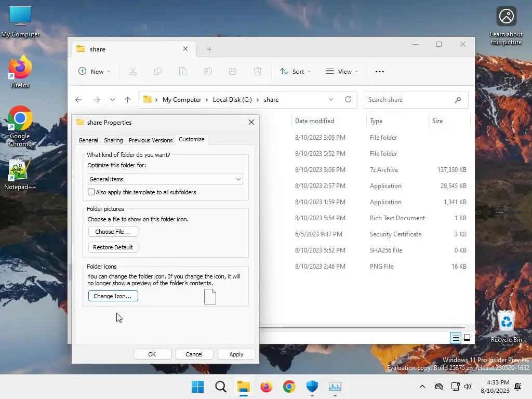Switch to the General tab

[88, 140]
